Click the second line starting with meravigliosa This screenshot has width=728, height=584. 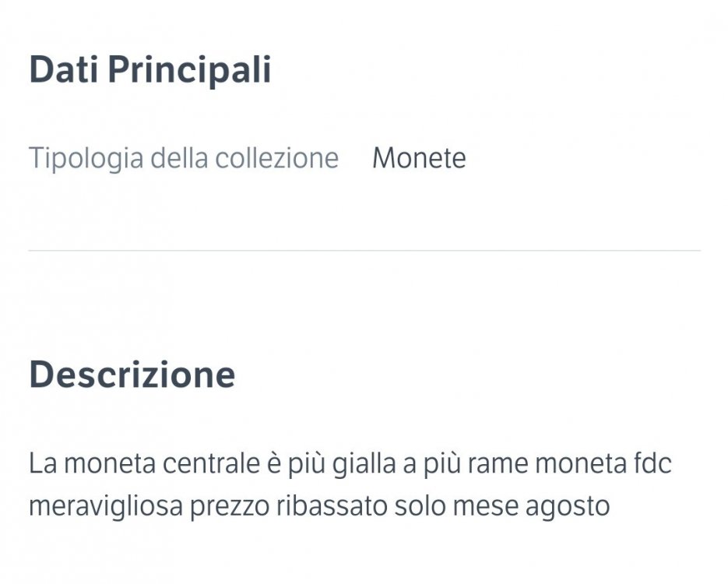pyautogui.click(x=319, y=506)
